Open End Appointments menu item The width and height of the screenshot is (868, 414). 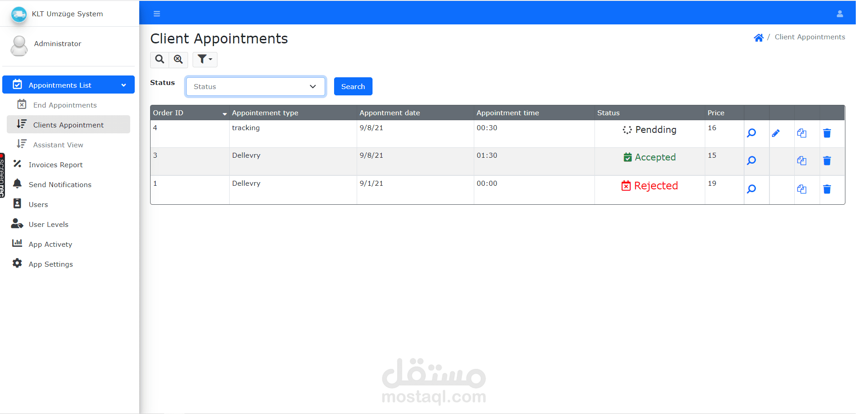coord(68,105)
